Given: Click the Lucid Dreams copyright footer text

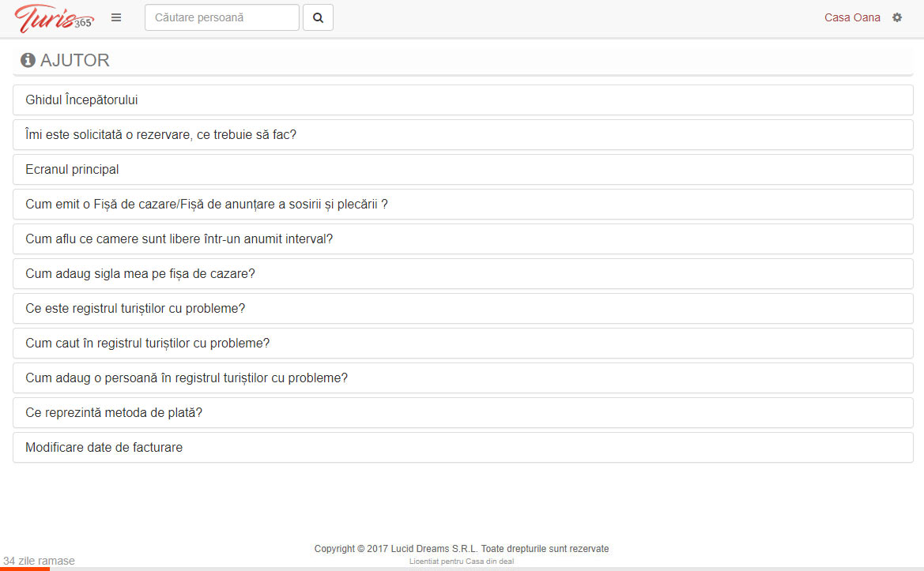Looking at the screenshot, I should 462,549.
